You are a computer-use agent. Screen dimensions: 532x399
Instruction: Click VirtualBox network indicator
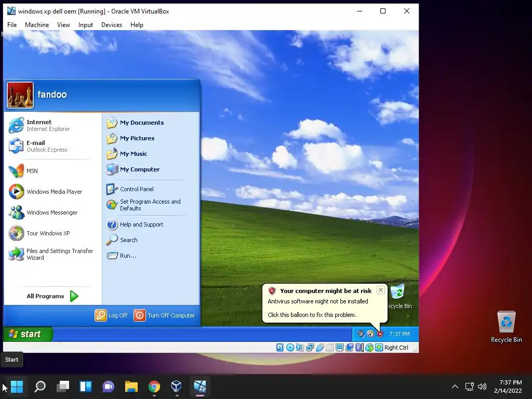[x=310, y=348]
